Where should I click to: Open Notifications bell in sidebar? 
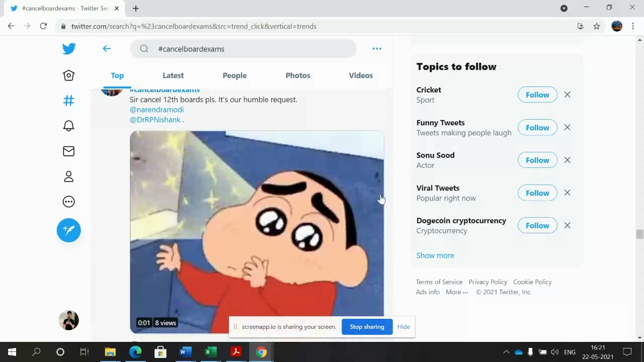pyautogui.click(x=69, y=126)
